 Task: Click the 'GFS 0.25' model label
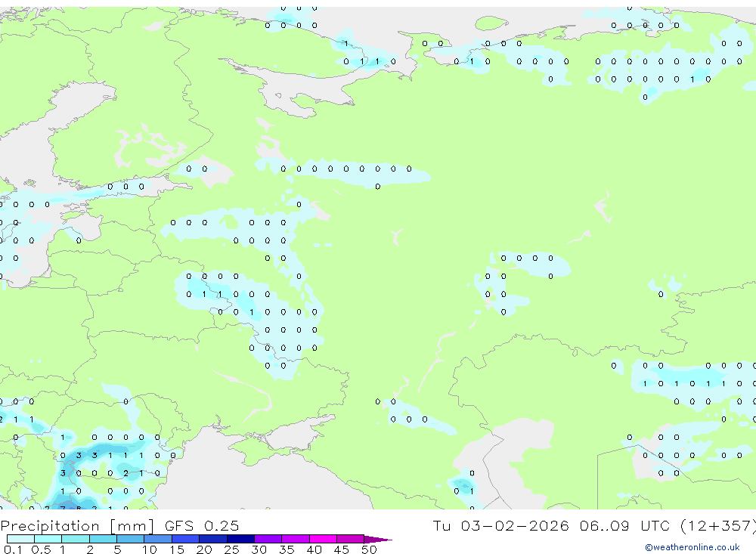click(x=202, y=525)
